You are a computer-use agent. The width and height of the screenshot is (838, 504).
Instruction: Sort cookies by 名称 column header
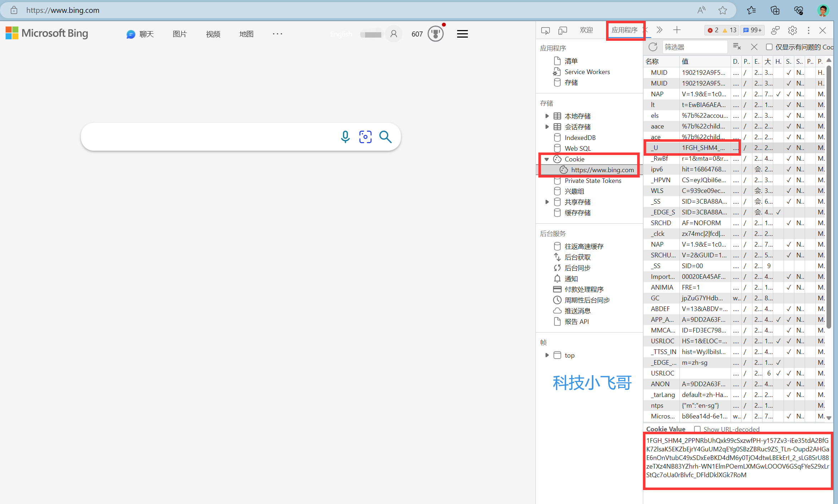pyautogui.click(x=662, y=61)
